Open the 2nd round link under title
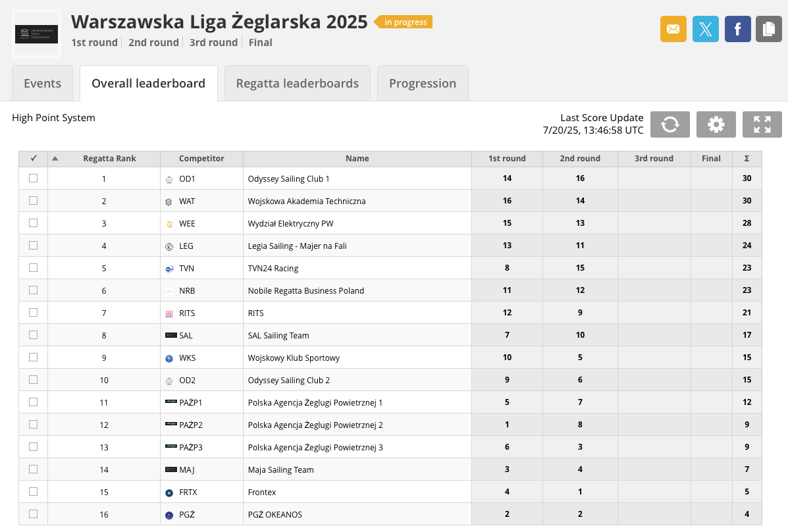Image resolution: width=788 pixels, height=532 pixels. pos(153,43)
